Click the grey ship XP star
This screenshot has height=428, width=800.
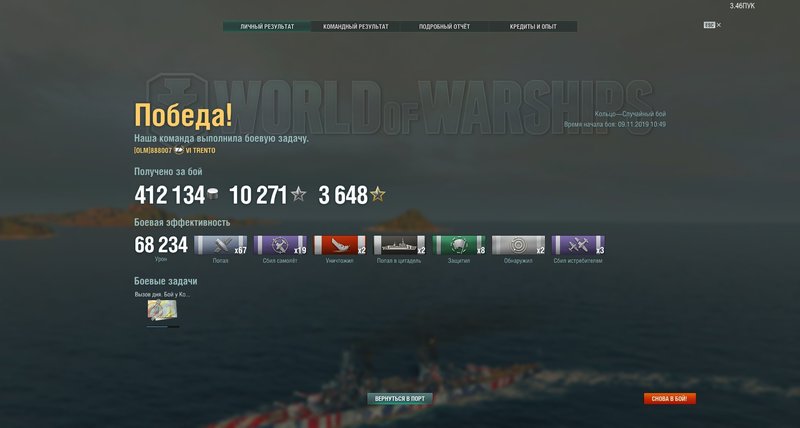(298, 194)
